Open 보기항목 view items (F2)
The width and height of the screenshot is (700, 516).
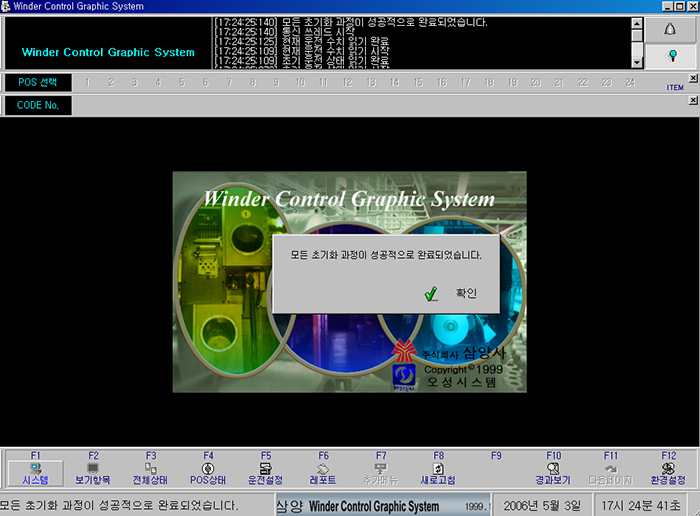(93, 472)
